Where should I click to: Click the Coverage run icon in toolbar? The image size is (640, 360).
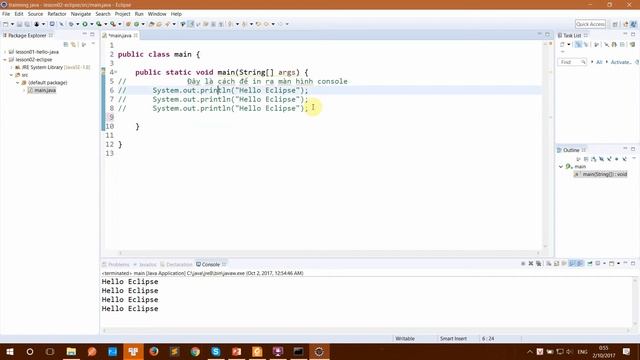click(x=99, y=24)
